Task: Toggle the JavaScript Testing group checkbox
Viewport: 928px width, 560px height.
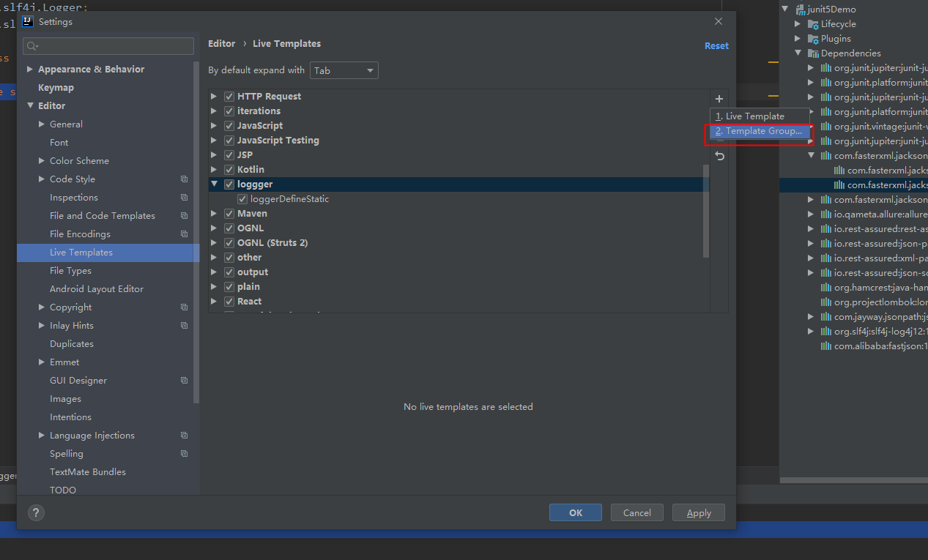Action: pos(229,141)
